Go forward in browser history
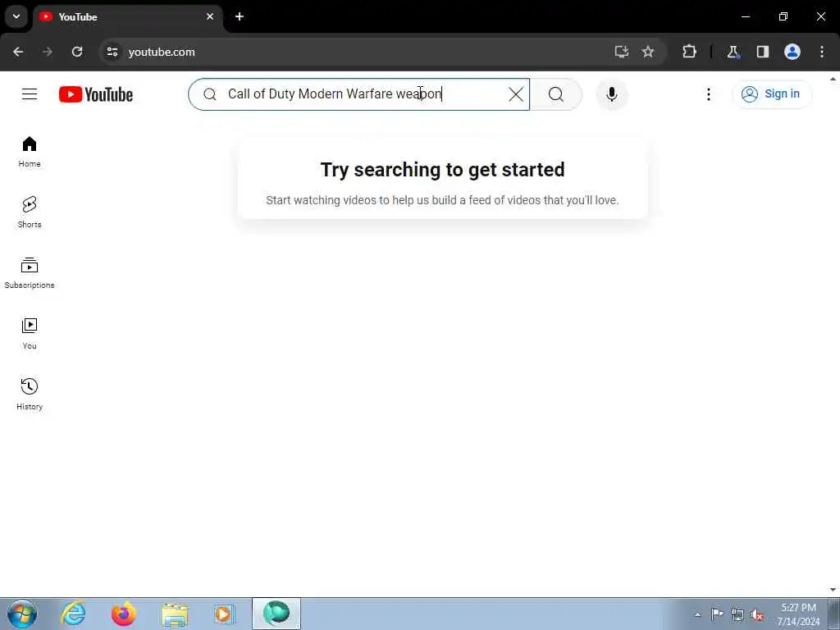Viewport: 840px width, 630px height. pyautogui.click(x=47, y=52)
